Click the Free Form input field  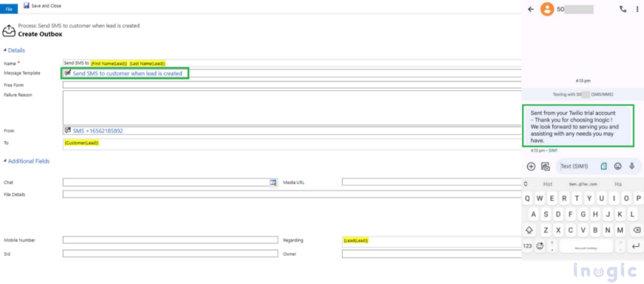(x=292, y=85)
